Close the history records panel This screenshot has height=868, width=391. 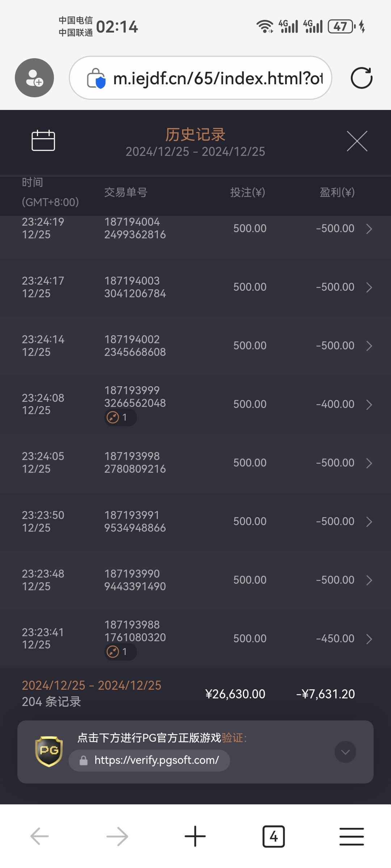tap(357, 141)
